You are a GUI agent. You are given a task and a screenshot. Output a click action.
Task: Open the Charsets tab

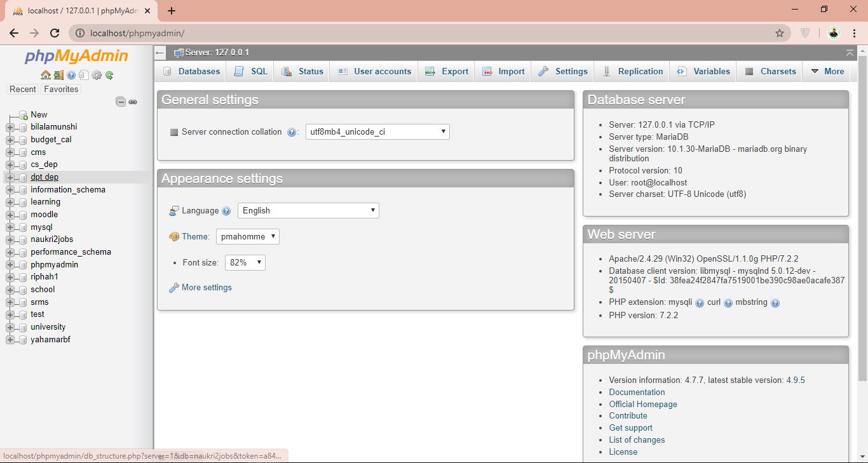(x=770, y=72)
